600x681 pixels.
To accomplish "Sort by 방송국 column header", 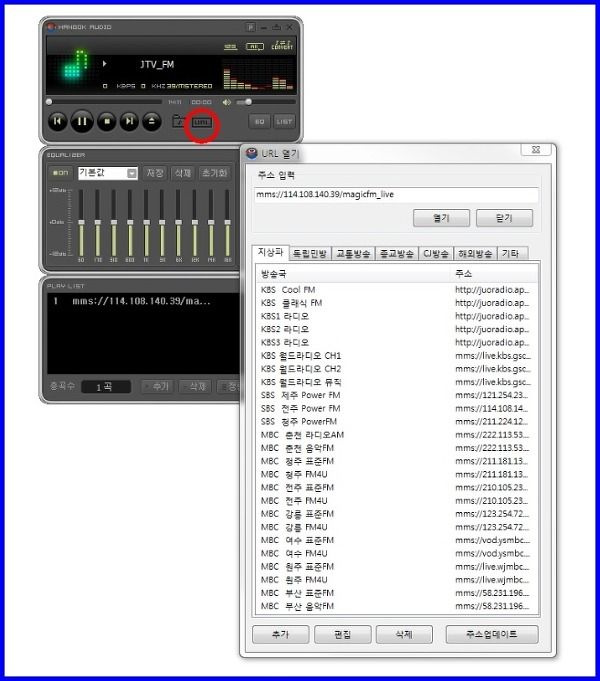I will click(x=354, y=274).
